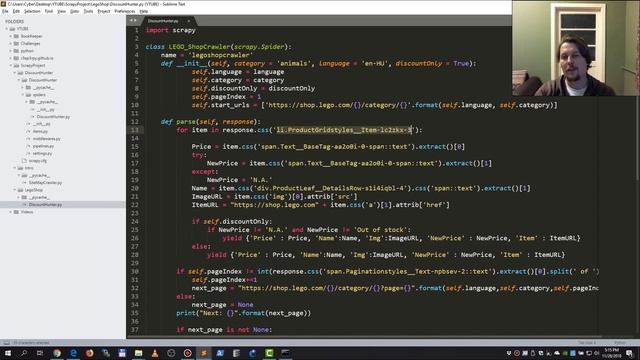This screenshot has width=640, height=360.
Task: Click the volume tray icon
Action: [x=596, y=353]
